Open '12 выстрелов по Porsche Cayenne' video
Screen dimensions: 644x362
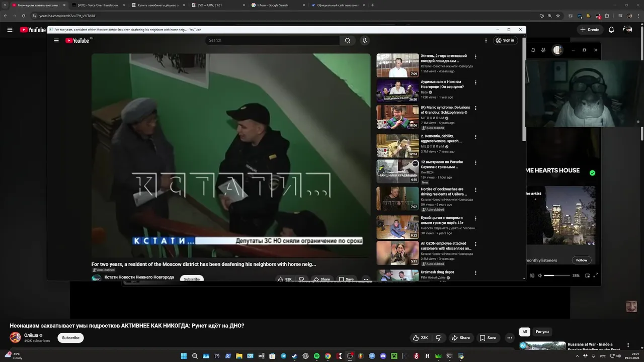442,164
